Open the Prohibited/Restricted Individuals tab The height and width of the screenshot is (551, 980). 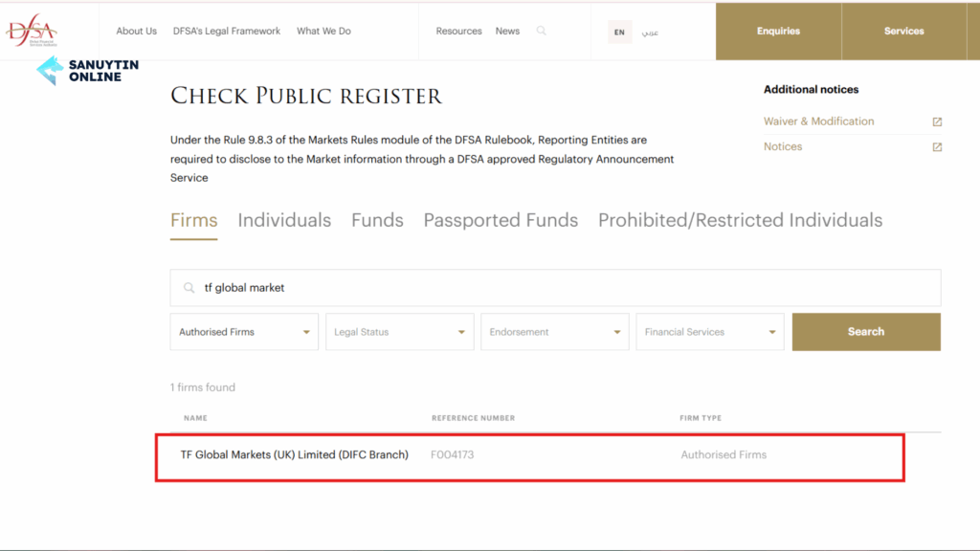tap(740, 221)
